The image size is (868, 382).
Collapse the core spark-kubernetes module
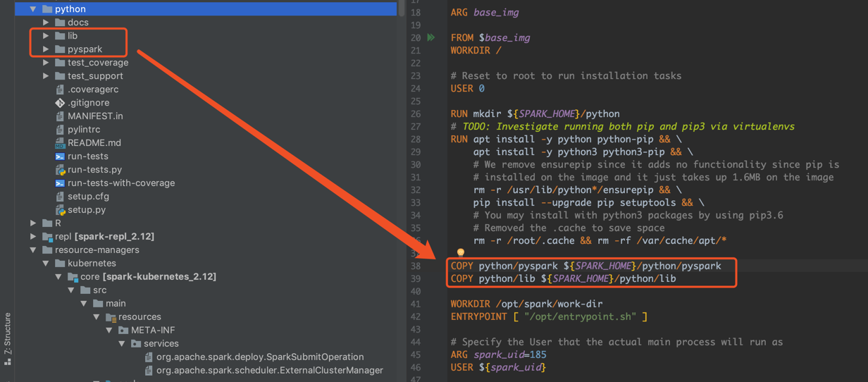click(58, 276)
